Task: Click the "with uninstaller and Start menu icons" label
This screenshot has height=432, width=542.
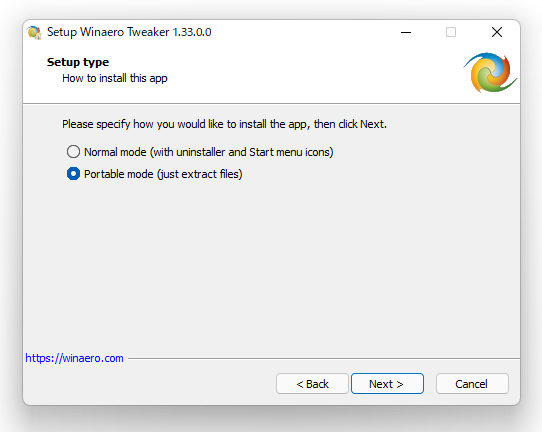Action: [x=242, y=152]
